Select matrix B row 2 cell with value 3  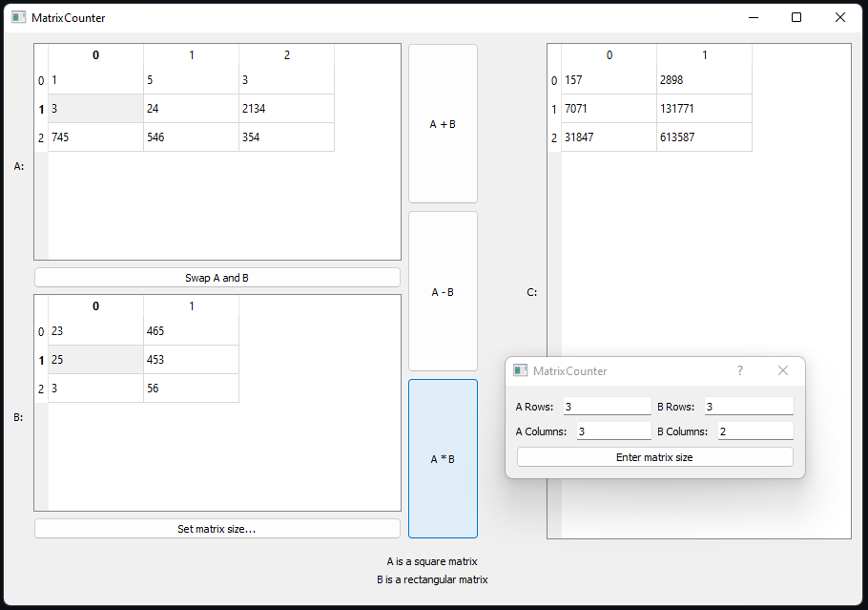(95, 388)
